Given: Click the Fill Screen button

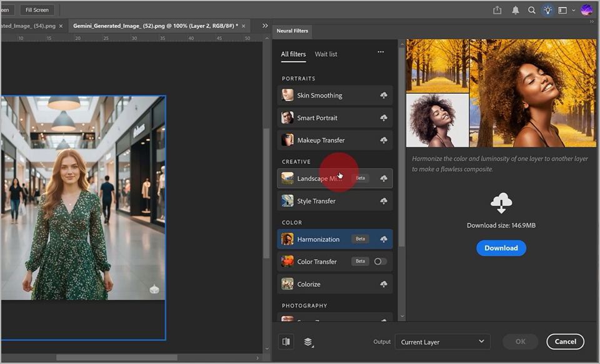Looking at the screenshot, I should (37, 10).
